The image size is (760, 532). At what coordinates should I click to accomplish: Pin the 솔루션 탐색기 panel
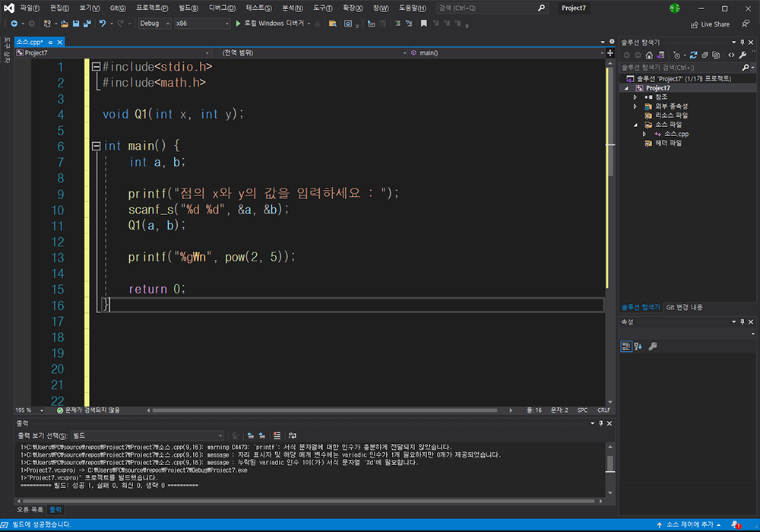click(742, 42)
